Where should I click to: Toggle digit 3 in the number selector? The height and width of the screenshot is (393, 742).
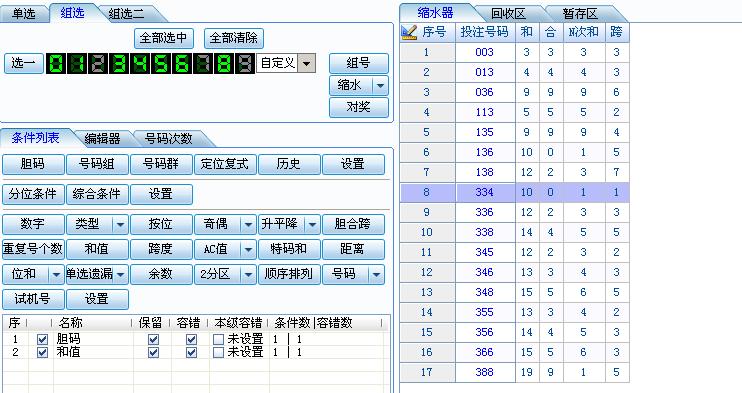(119, 63)
